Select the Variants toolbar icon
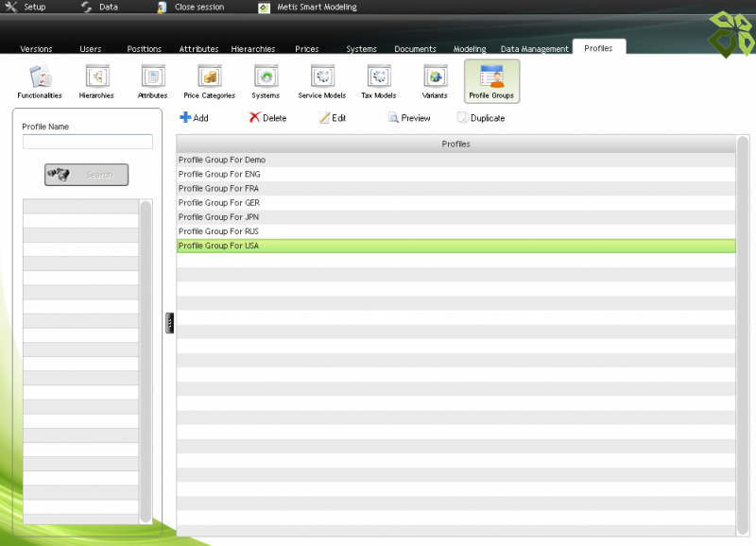This screenshot has width=756, height=546. coord(435,80)
